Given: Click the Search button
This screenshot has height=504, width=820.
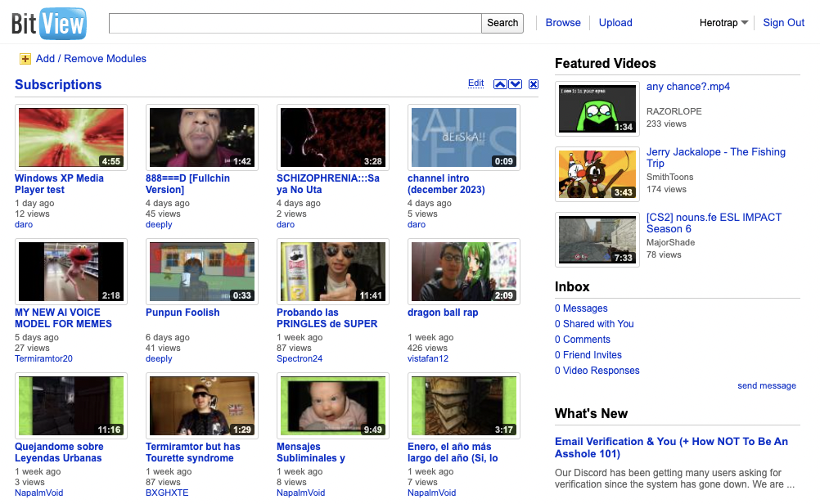Looking at the screenshot, I should pyautogui.click(x=502, y=23).
